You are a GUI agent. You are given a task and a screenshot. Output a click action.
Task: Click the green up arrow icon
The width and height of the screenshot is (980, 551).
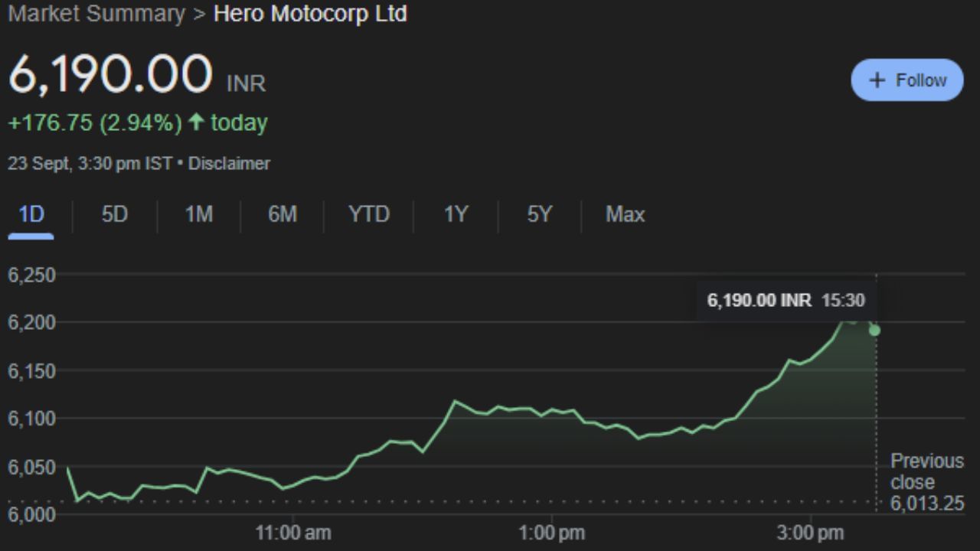pos(196,122)
